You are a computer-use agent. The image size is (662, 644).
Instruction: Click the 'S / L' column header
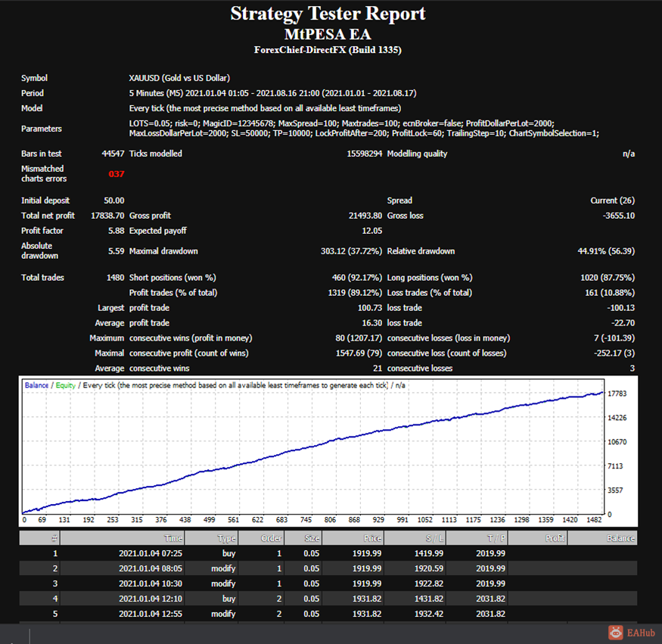[415, 538]
